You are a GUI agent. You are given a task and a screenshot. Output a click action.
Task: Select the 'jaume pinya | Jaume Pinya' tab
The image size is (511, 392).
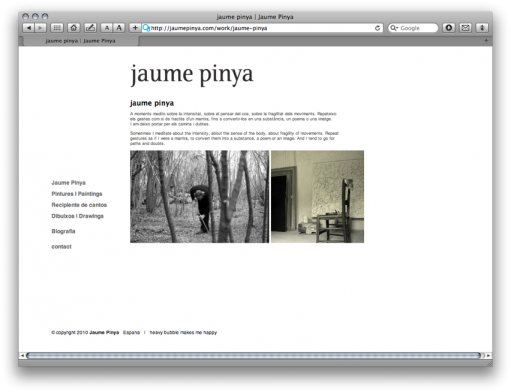tap(80, 41)
